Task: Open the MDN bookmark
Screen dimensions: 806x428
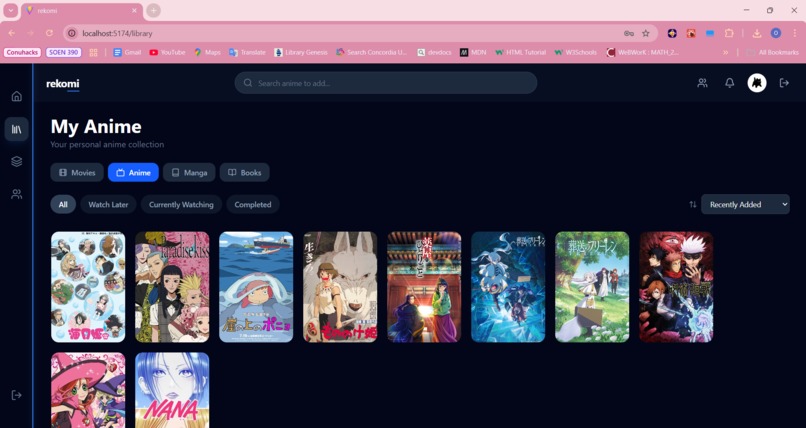Action: [x=473, y=52]
